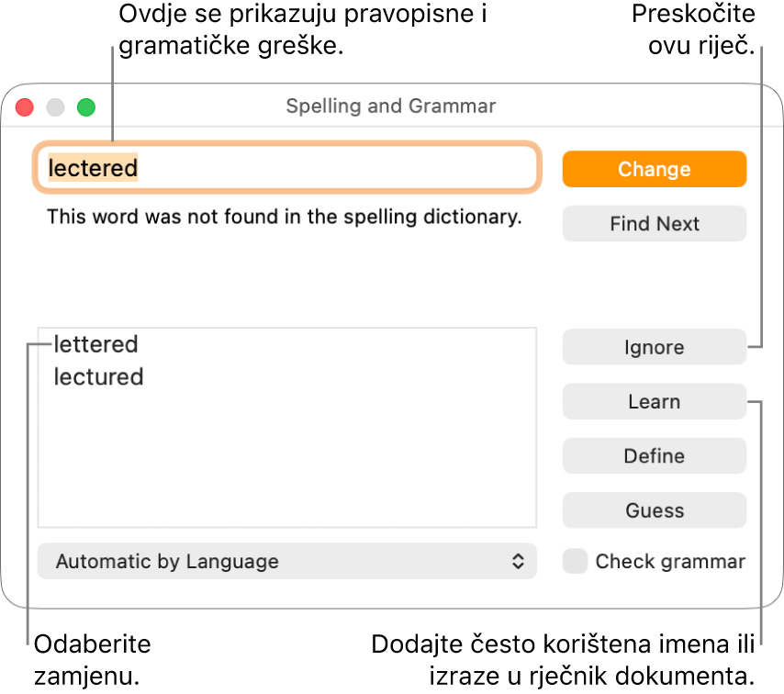Click the dictionary not found message text
The height and width of the screenshot is (694, 784).
[x=283, y=217]
